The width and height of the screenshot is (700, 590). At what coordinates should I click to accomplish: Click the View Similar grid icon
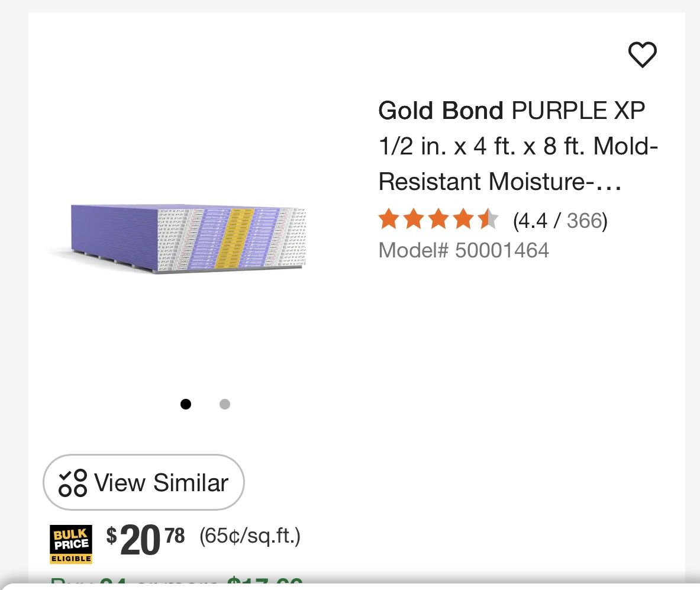click(x=73, y=483)
